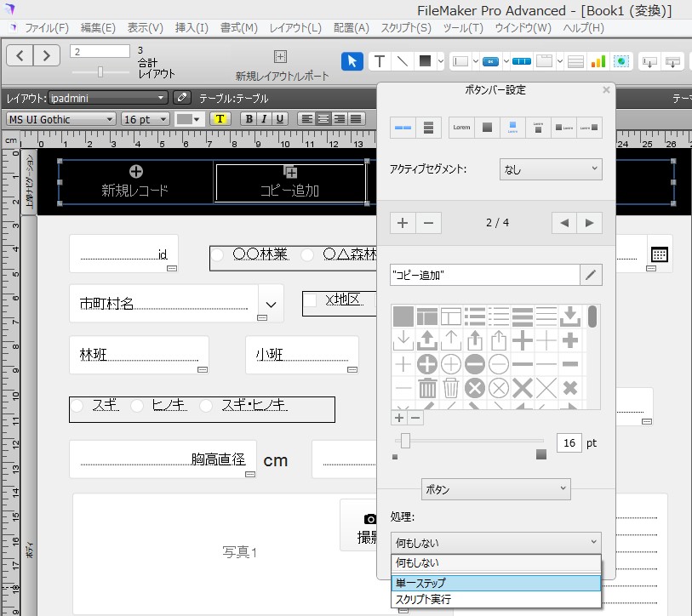This screenshot has height=616, width=692.
Task: Toggle text highlight color T button
Action: [220, 119]
